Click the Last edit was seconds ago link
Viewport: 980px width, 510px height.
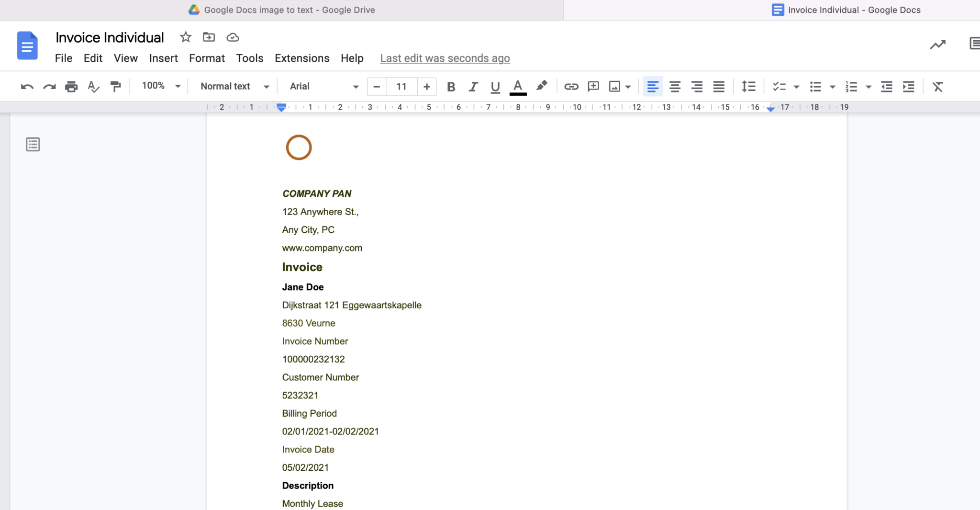click(444, 58)
